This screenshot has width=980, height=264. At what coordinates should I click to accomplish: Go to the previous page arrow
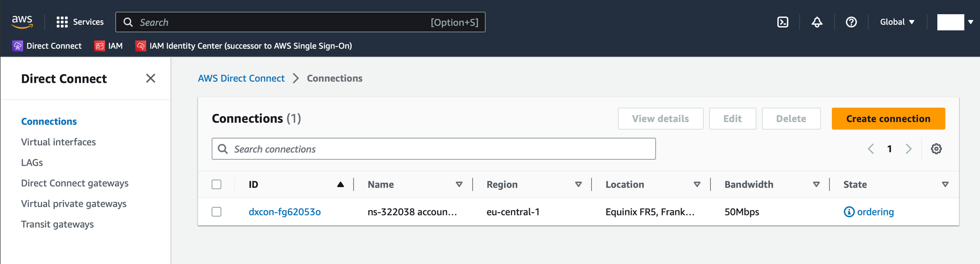tap(871, 149)
